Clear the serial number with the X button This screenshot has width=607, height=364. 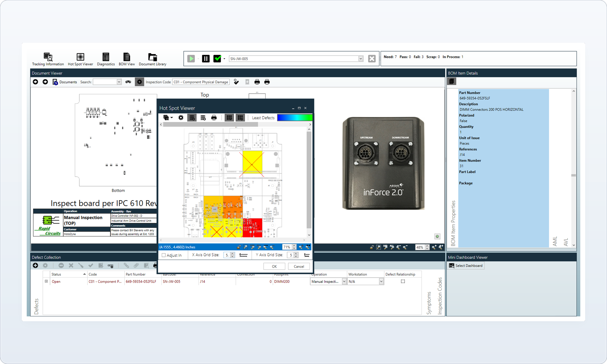tap(372, 59)
